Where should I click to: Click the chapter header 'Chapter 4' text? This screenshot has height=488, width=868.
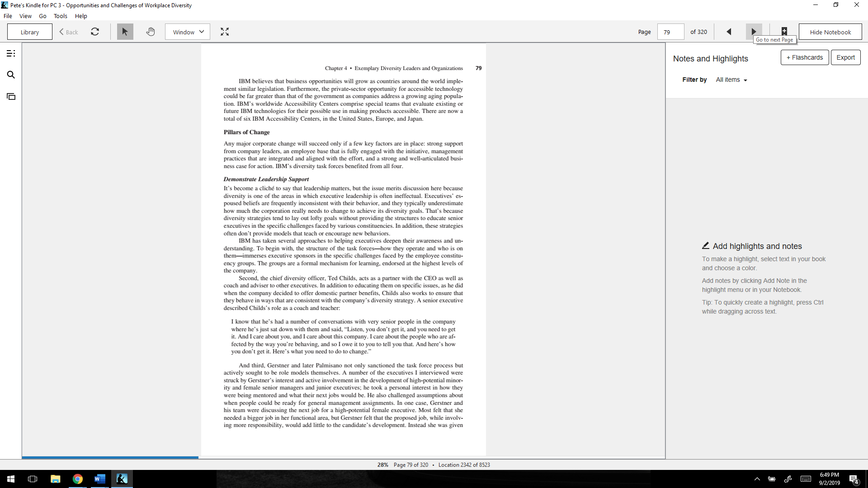(336, 68)
